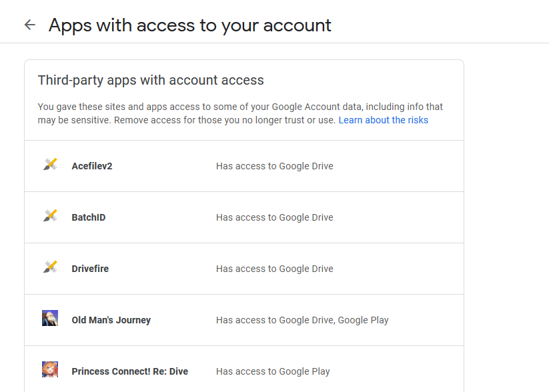This screenshot has width=549, height=392.
Task: Click the BatchID app icon
Action: tap(50, 215)
